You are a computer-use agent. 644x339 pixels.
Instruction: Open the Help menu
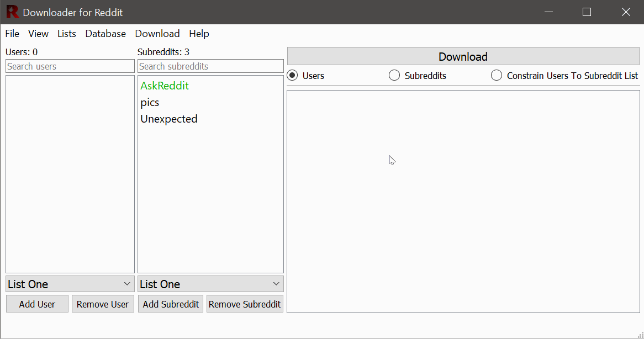coord(199,34)
